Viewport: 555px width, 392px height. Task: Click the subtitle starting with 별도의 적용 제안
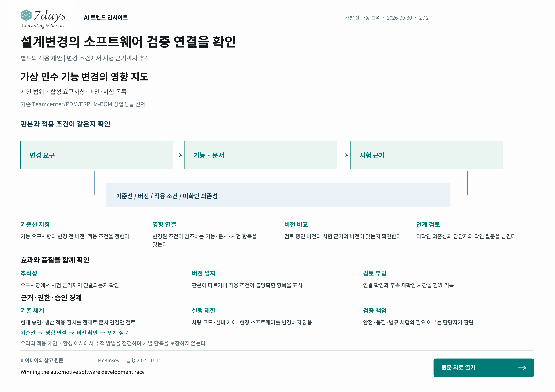pyautogui.click(x=85, y=58)
